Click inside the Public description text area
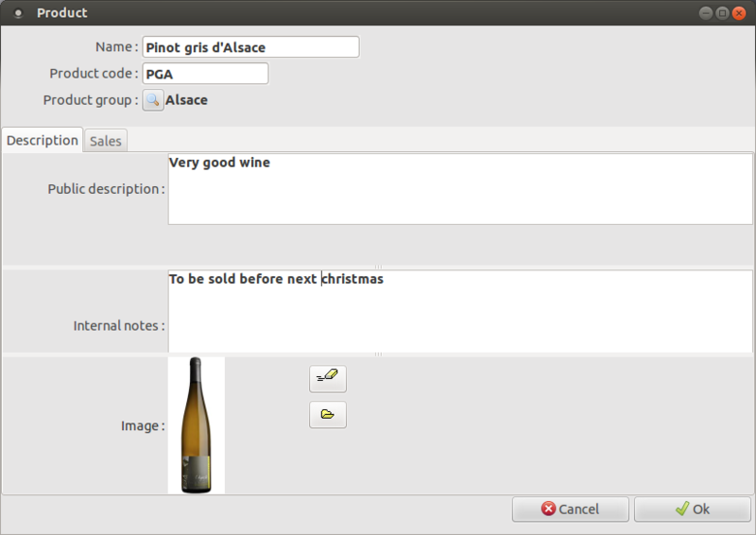 (460, 189)
